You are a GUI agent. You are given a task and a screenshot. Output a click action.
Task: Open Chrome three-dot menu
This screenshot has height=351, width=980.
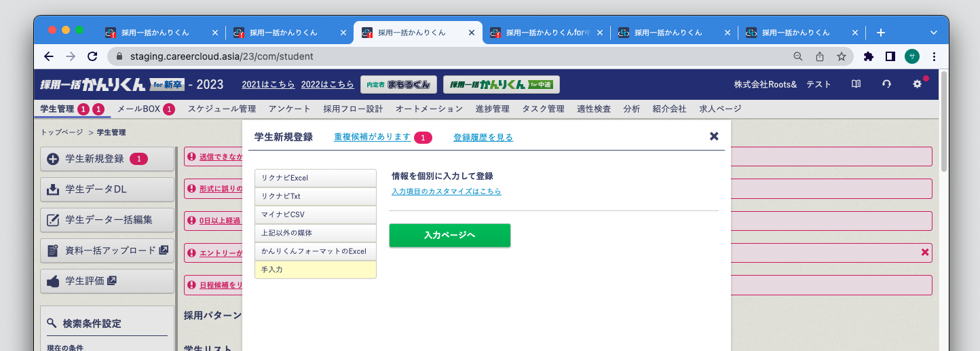pos(935,56)
